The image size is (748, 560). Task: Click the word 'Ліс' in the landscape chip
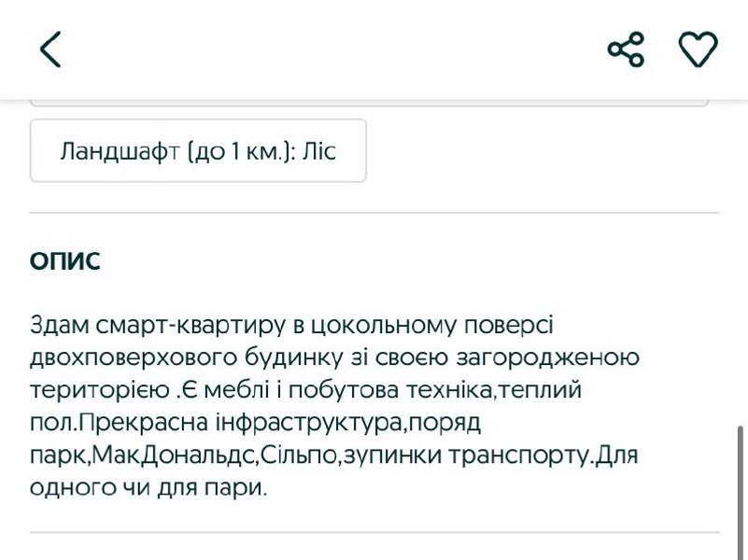click(x=319, y=151)
